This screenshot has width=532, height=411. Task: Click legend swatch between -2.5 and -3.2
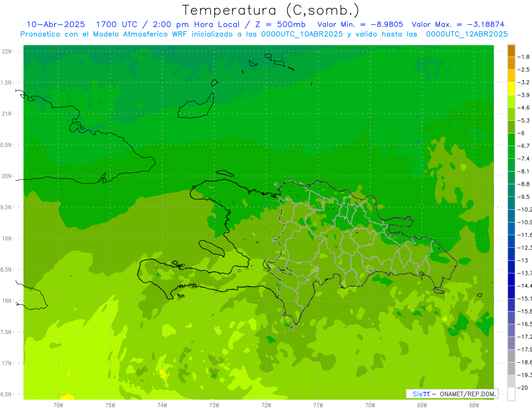tap(511, 76)
